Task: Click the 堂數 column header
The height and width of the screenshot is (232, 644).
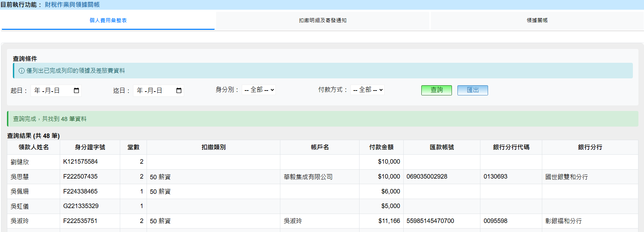Action: point(133,147)
